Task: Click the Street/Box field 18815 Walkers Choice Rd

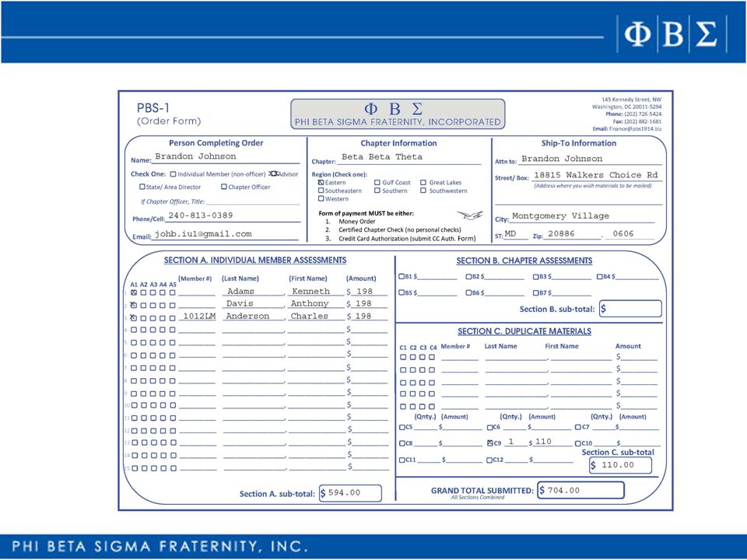Action: tap(596, 175)
